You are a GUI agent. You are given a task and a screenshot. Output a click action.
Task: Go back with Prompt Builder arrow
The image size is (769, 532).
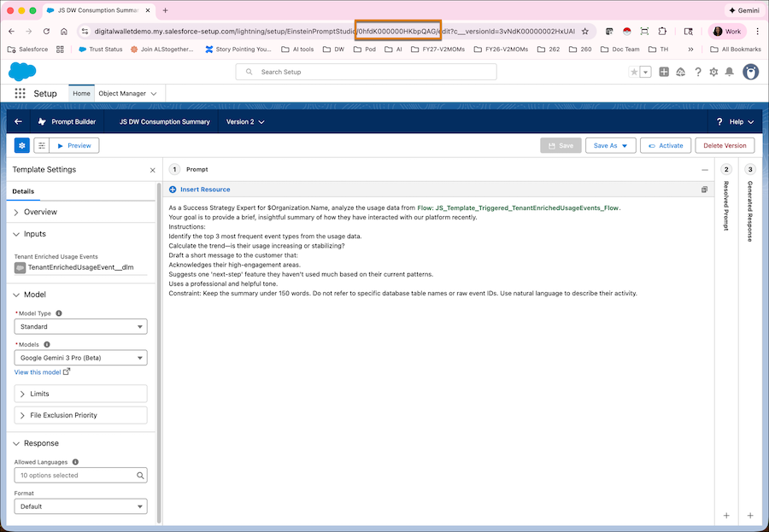[18, 121]
